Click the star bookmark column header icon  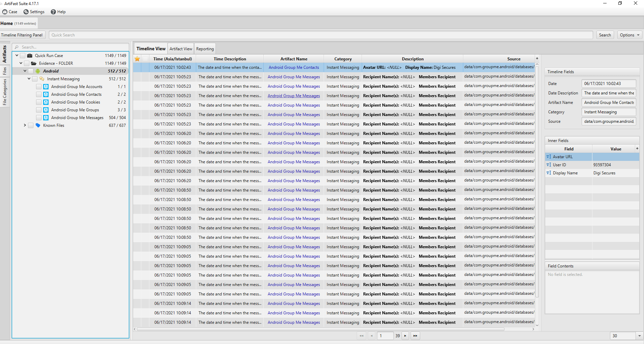pos(137,59)
